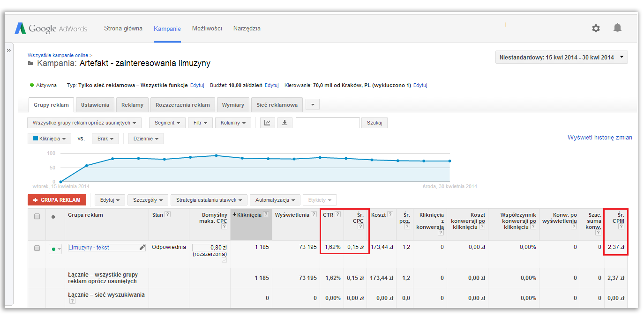Screen dimensions: 644x315
Task: Switch to the Ustawienia tab
Action: point(95,105)
